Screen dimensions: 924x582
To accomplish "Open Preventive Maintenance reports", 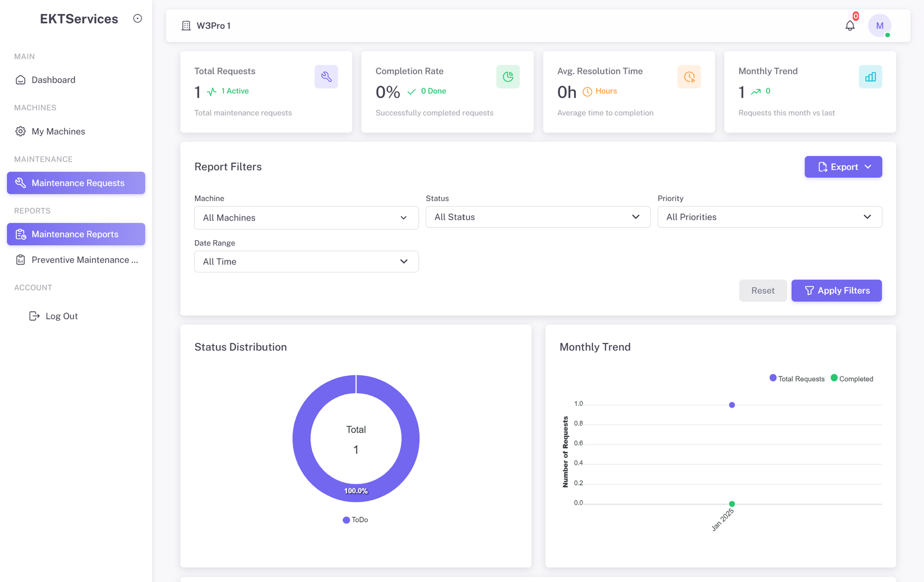I will [76, 260].
